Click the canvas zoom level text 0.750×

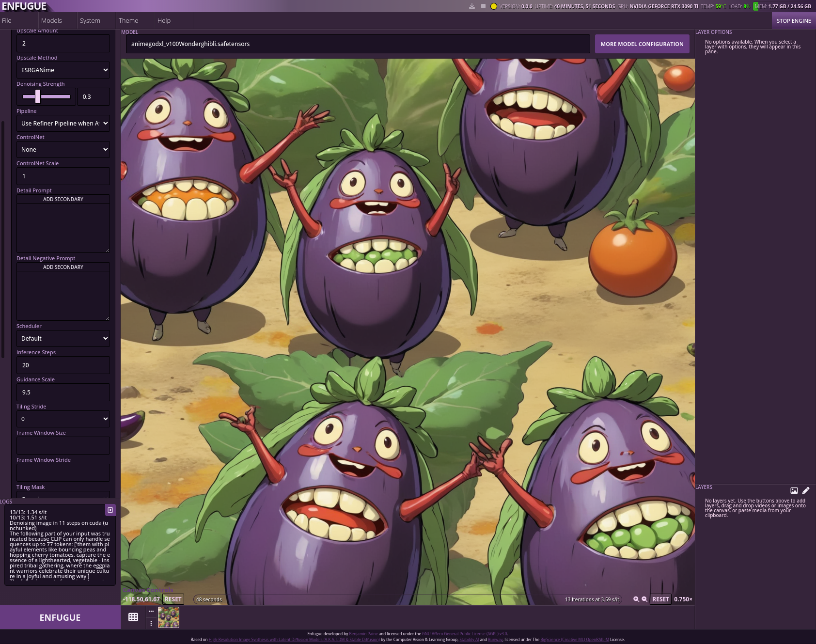683,599
